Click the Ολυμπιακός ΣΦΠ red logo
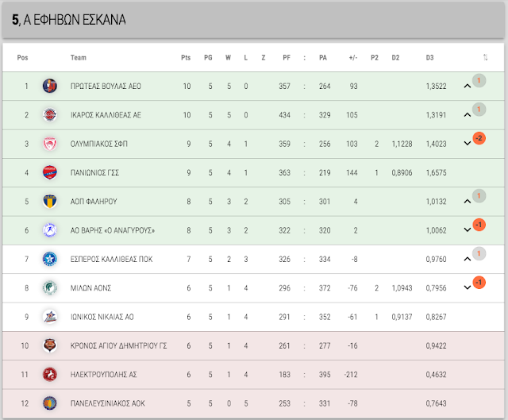The width and height of the screenshot is (508, 420). coord(50,144)
